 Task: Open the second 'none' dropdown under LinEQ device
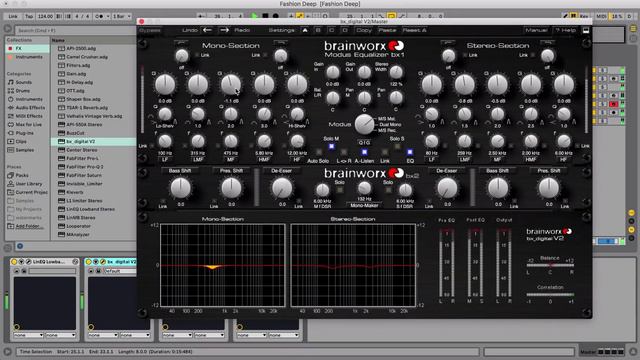[60, 335]
